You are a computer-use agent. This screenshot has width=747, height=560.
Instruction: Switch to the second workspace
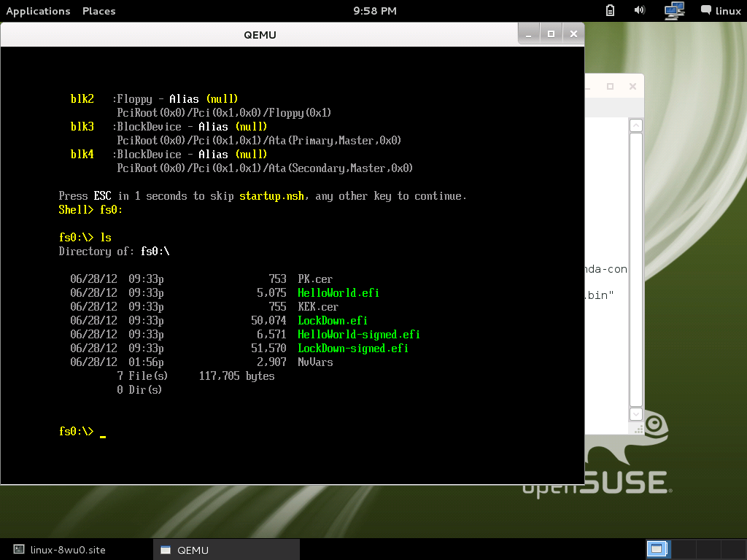[x=683, y=548]
